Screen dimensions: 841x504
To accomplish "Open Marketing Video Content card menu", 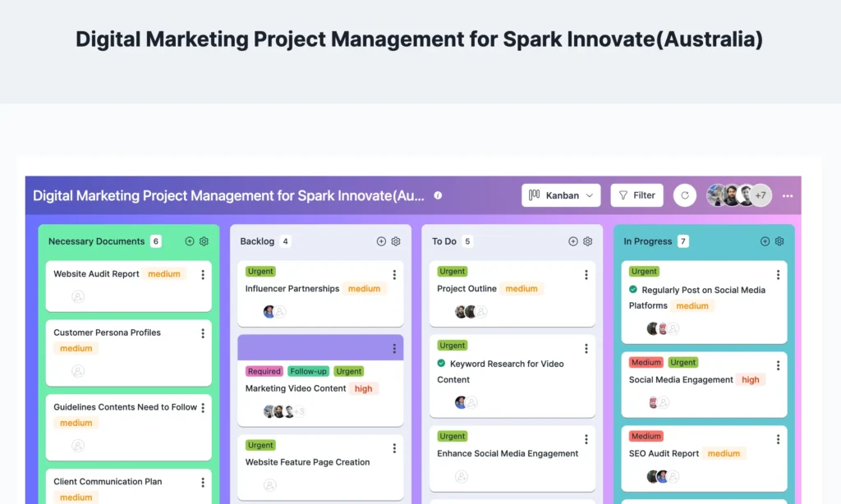I will coord(394,349).
